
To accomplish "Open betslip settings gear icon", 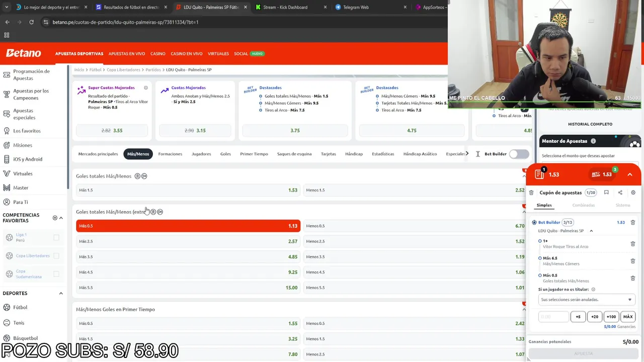I will 633,193.
